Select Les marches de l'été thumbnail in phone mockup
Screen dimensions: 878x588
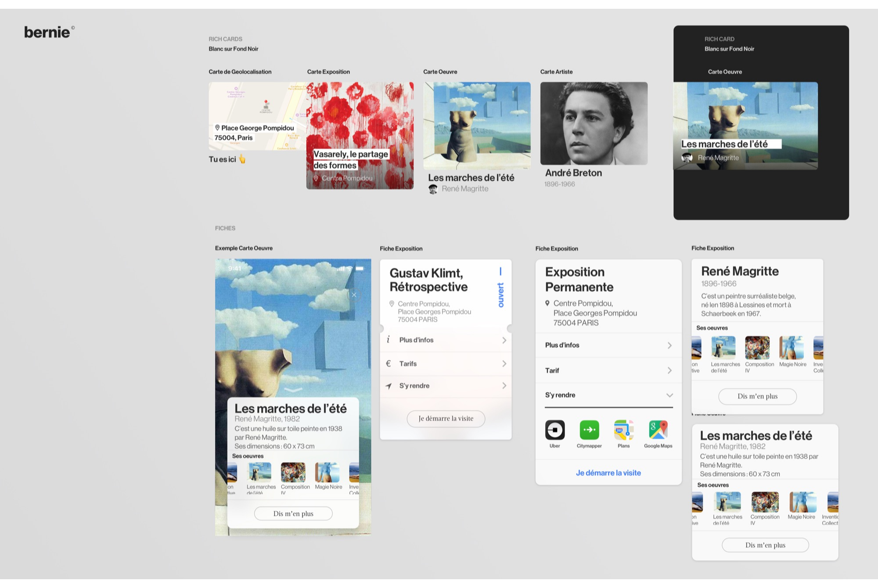pyautogui.click(x=259, y=473)
